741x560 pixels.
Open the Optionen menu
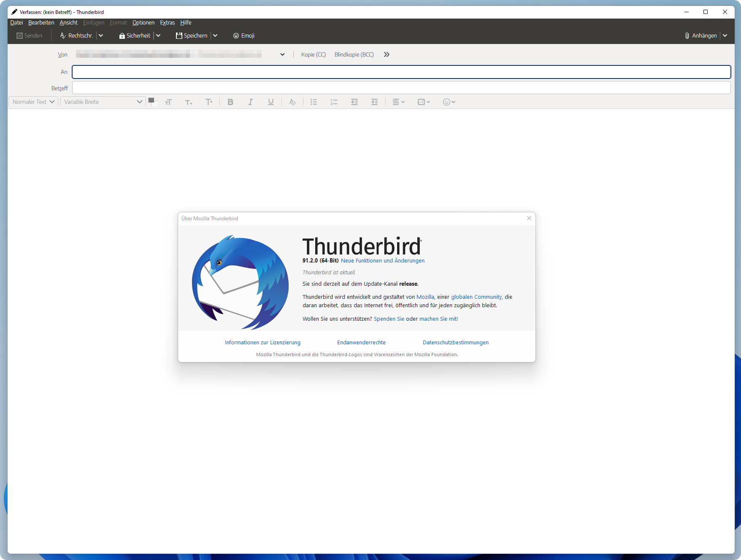point(143,23)
